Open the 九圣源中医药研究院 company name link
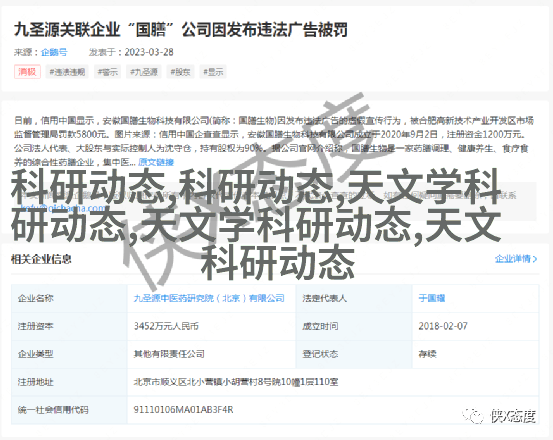Screen dimensions: 553x440 coord(209,298)
